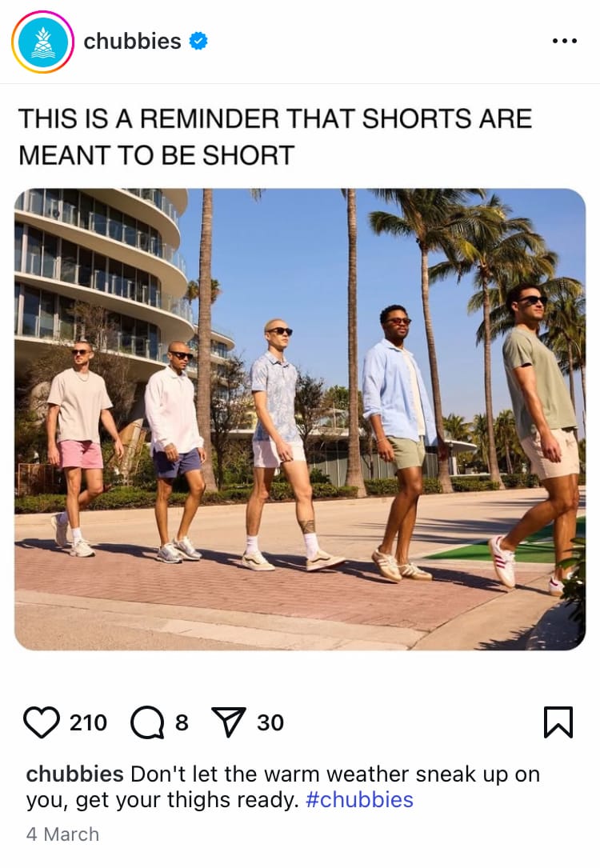This screenshot has height=868, width=600.
Task: Tap the curved balcony building in the photo
Action: coord(102,277)
